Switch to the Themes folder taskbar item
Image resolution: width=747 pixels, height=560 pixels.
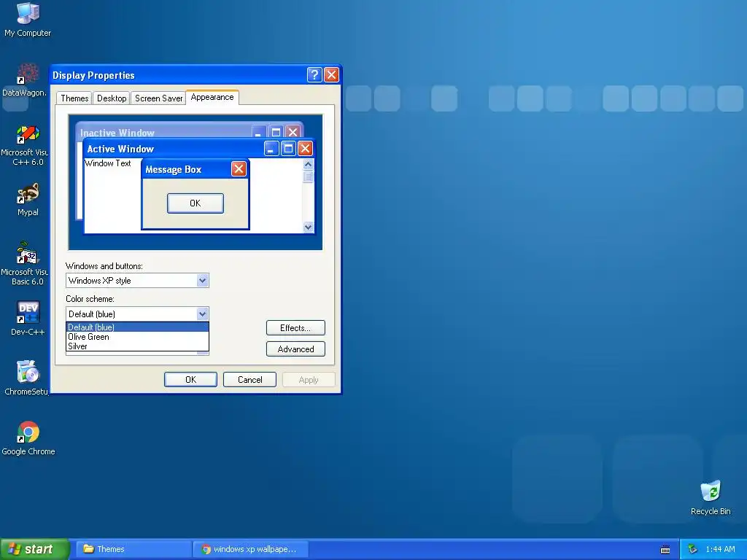click(x=134, y=549)
